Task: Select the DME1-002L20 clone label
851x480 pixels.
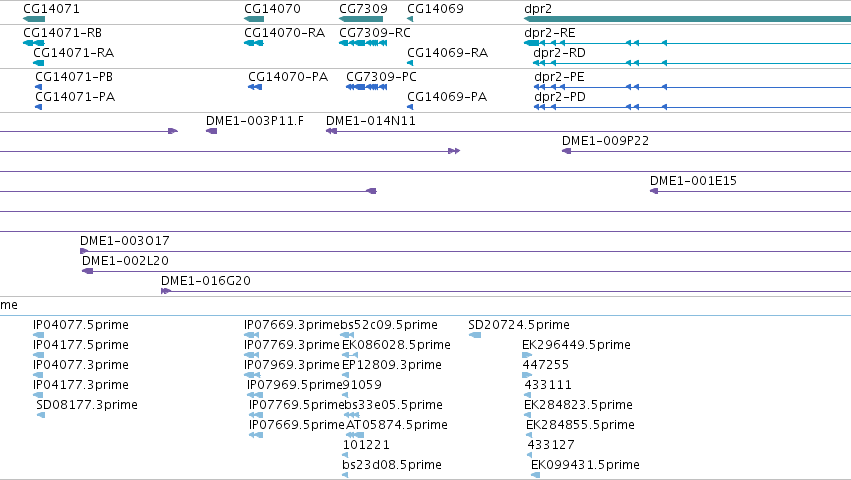Action: 125,261
